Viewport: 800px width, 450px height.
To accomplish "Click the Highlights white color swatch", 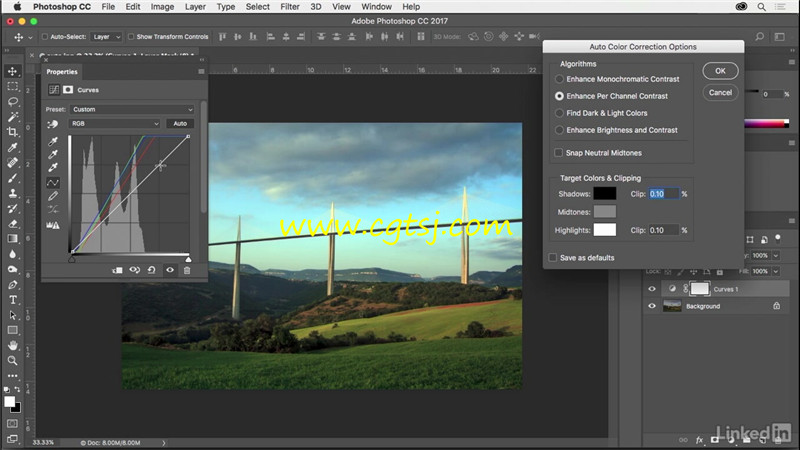I will point(605,230).
